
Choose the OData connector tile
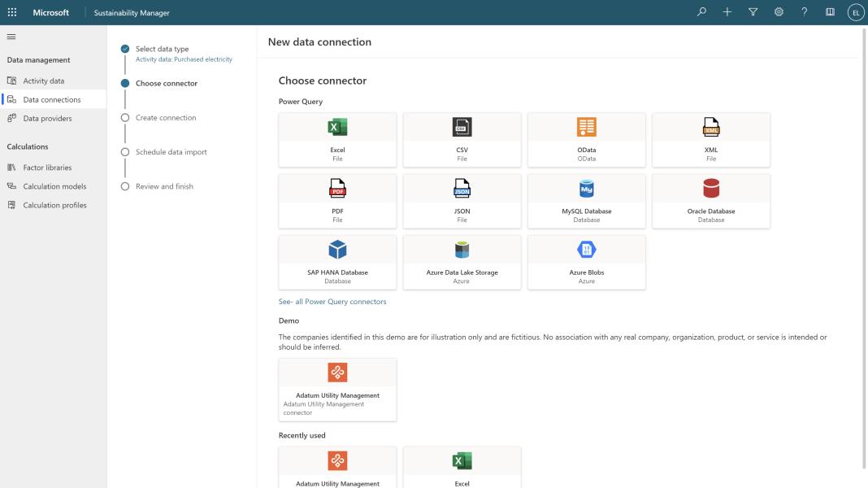tap(587, 138)
